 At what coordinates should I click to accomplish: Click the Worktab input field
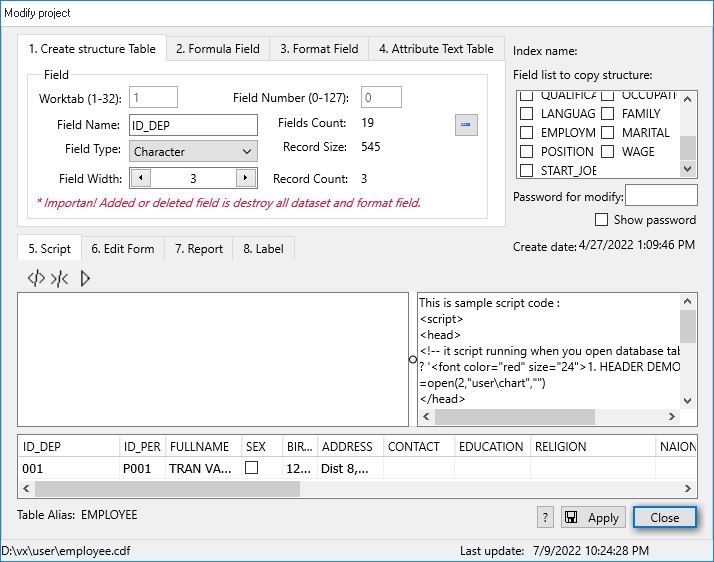pyautogui.click(x=153, y=97)
